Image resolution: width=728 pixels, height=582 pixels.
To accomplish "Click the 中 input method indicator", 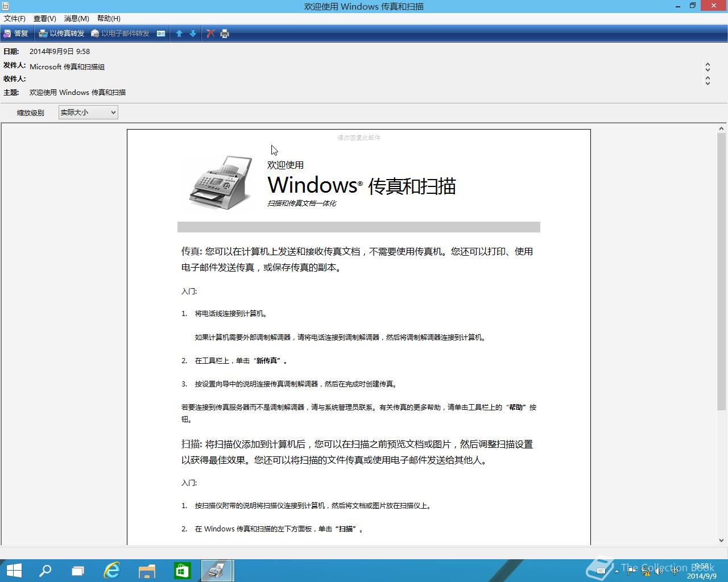I will coord(675,572).
